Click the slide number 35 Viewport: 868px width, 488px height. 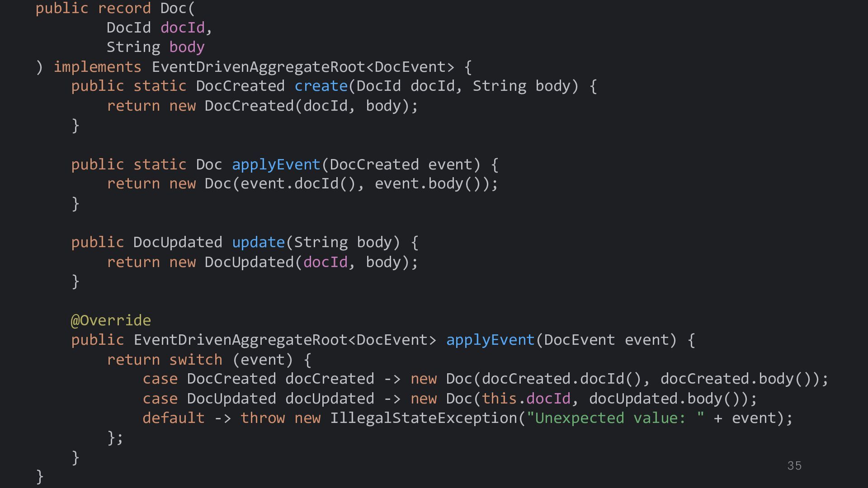794,466
